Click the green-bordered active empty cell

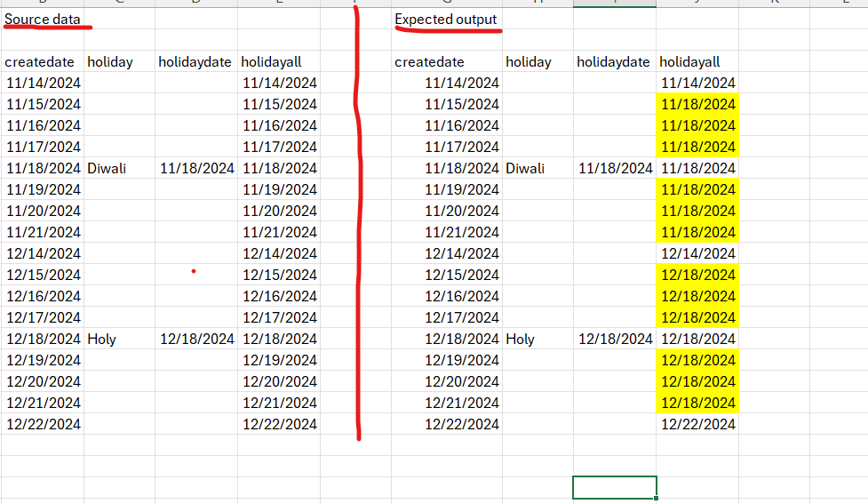[x=615, y=487]
